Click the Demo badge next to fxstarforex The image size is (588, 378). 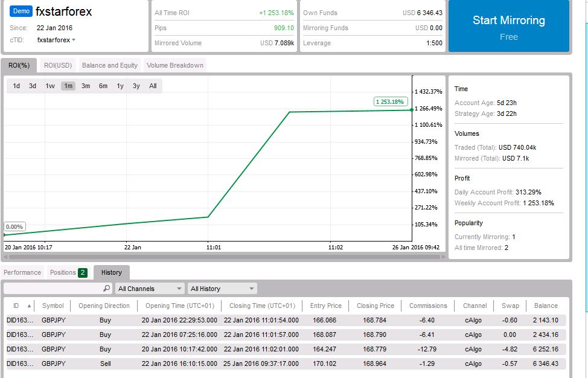pos(21,11)
